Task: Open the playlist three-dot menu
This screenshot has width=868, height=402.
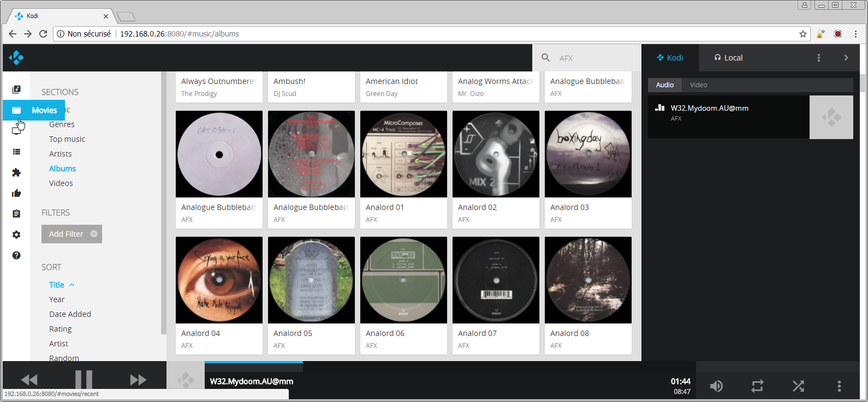Action: 818,58
